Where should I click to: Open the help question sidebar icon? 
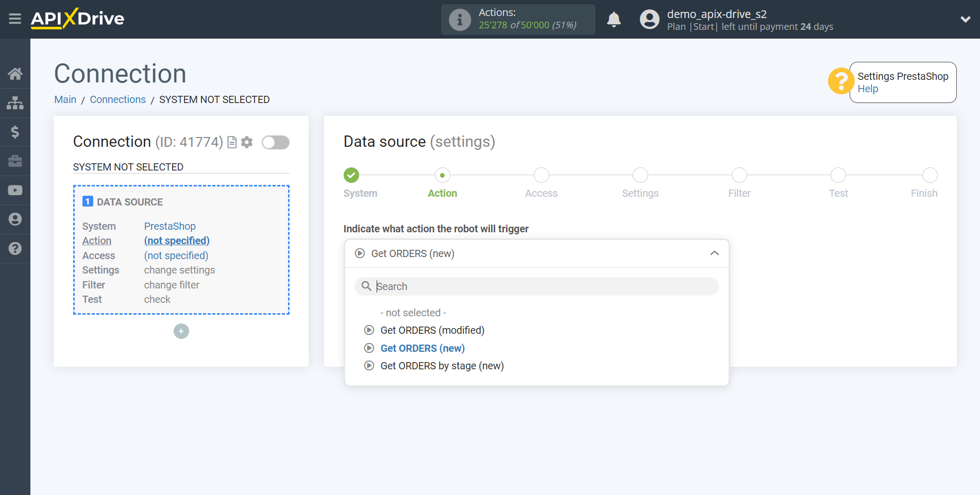[15, 248]
